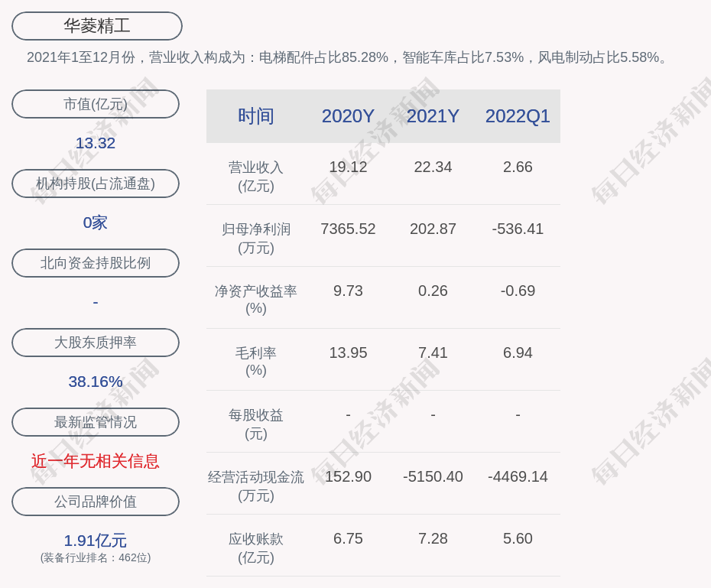Select the 市值(亿元) label pill
The image size is (711, 588).
click(x=96, y=104)
